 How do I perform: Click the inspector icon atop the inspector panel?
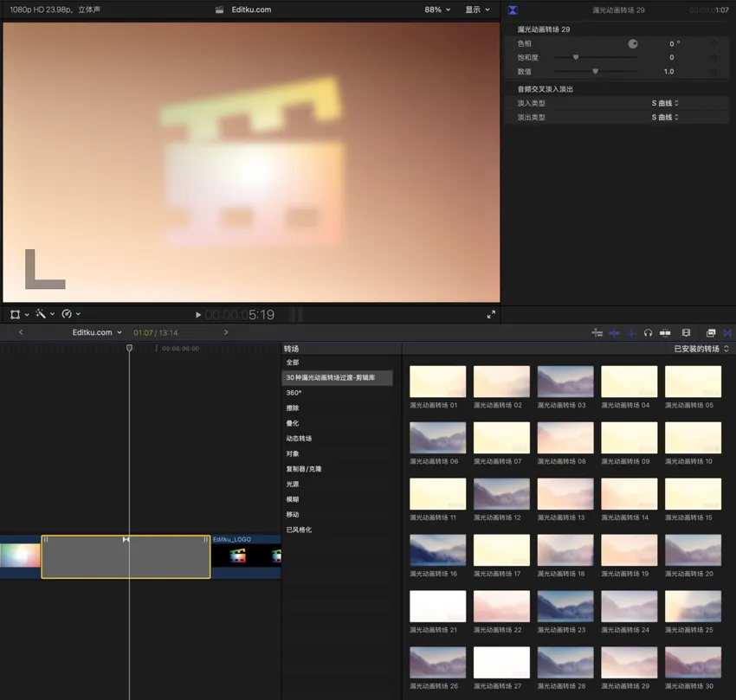point(512,10)
